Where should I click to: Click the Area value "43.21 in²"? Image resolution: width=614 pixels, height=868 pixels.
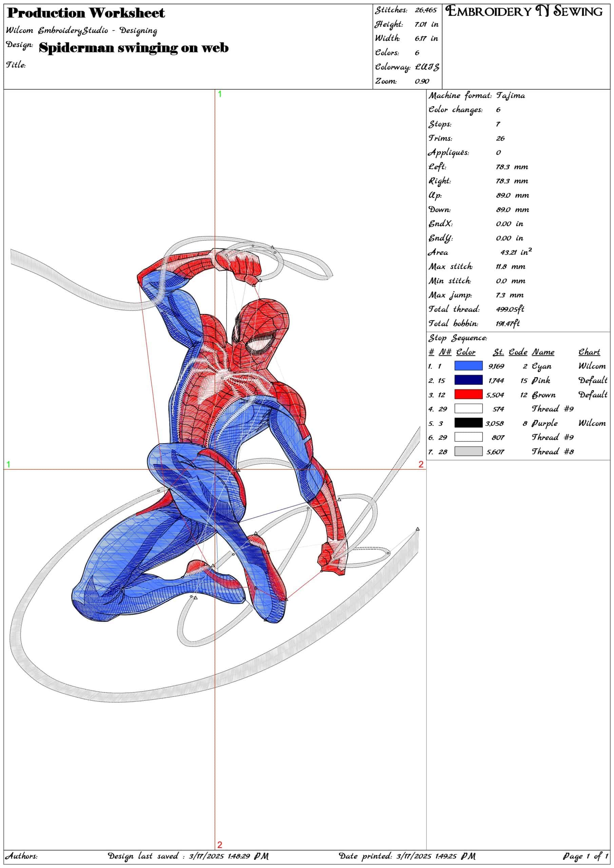[x=516, y=252]
